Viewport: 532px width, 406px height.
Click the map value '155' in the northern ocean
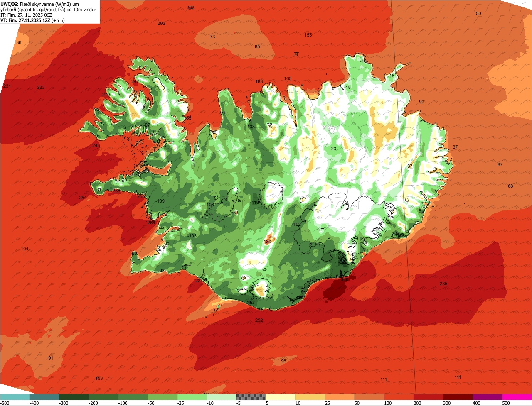(x=308, y=35)
